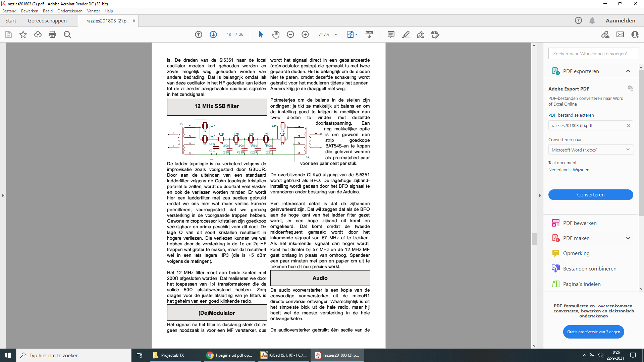Viewport: 644px width, 362px height.
Task: Zoom in with the plus button
Action: tap(305, 35)
